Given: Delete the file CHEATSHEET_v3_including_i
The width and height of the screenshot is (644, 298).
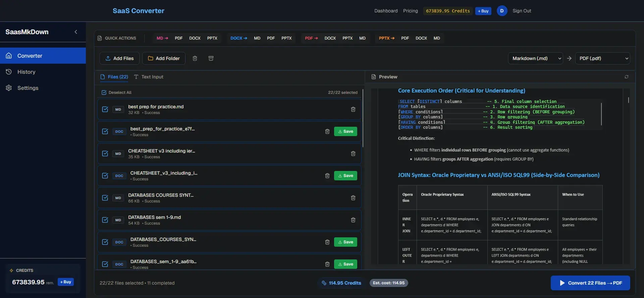Looking at the screenshot, I should (x=327, y=176).
